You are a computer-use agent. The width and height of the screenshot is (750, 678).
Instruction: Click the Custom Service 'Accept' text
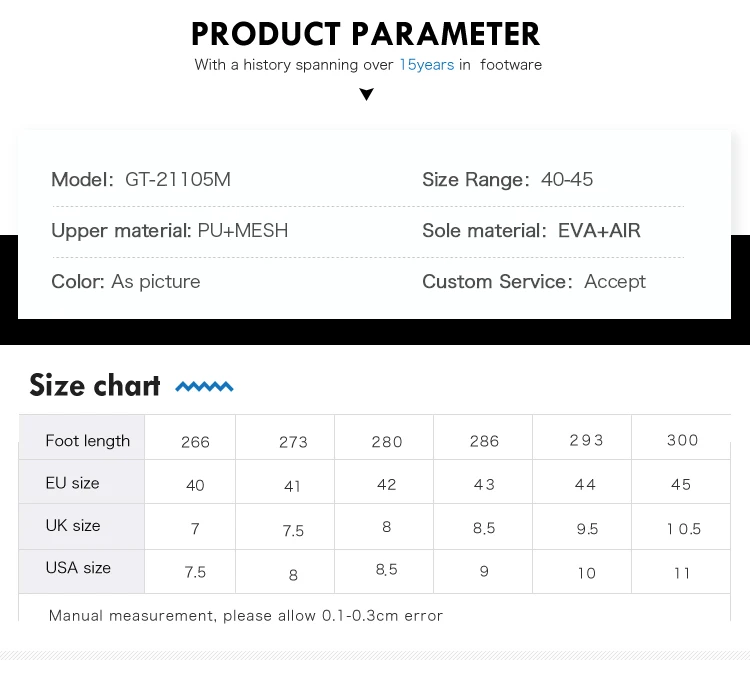[615, 282]
